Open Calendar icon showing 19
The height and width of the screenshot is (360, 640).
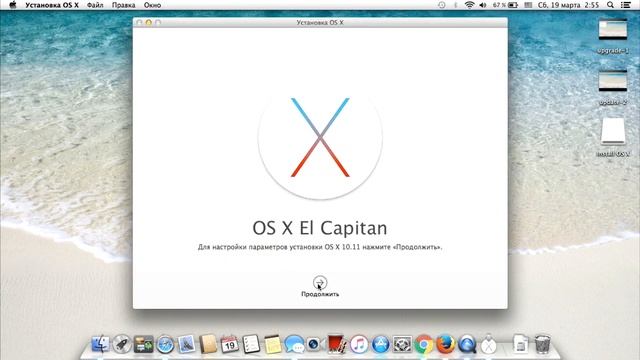230,344
